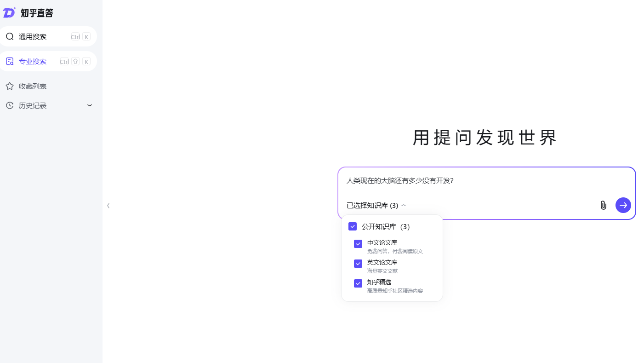
Task: Attach a file using the paperclip icon
Action: pos(603,205)
